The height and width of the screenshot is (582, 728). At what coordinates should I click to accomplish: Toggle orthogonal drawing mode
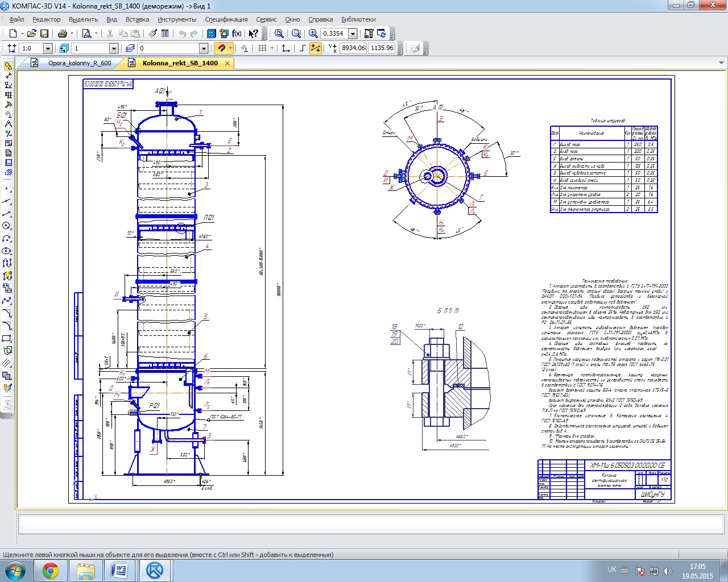coord(302,48)
